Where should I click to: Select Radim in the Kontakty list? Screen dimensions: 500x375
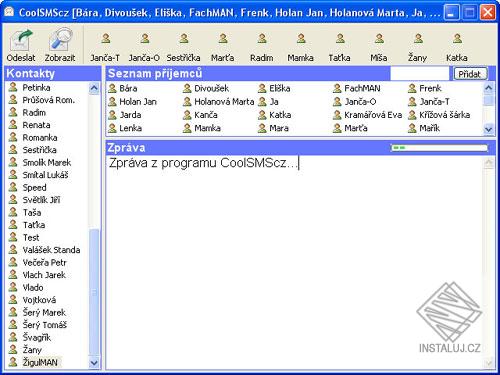coord(28,113)
